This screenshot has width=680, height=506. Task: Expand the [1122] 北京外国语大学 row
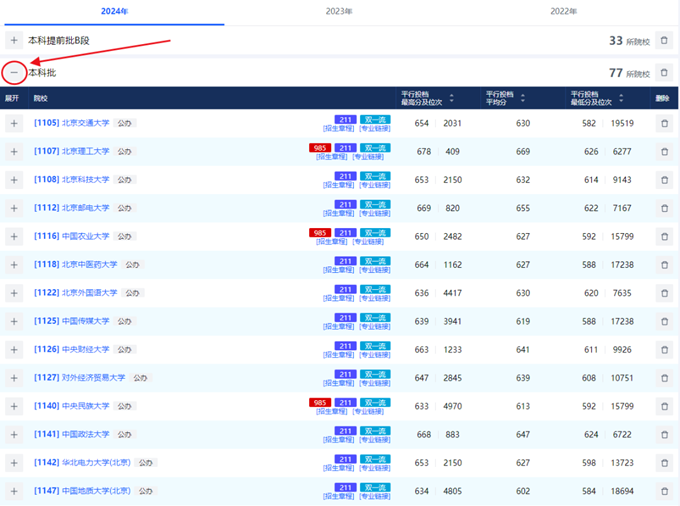coord(14,293)
